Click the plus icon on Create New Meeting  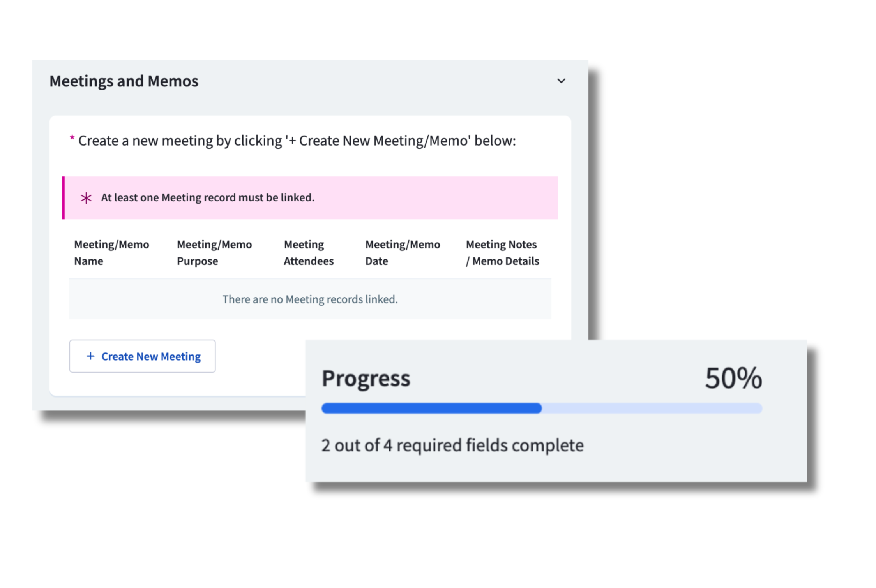click(x=90, y=356)
